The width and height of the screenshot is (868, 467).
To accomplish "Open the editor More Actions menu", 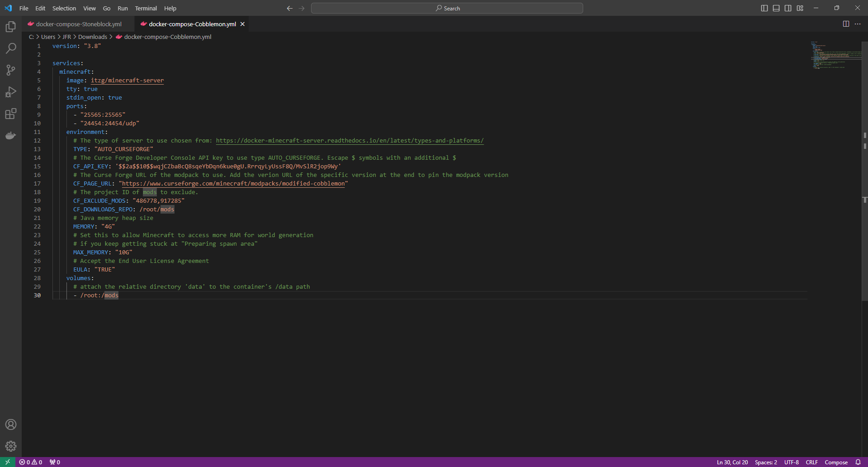I will point(858,24).
